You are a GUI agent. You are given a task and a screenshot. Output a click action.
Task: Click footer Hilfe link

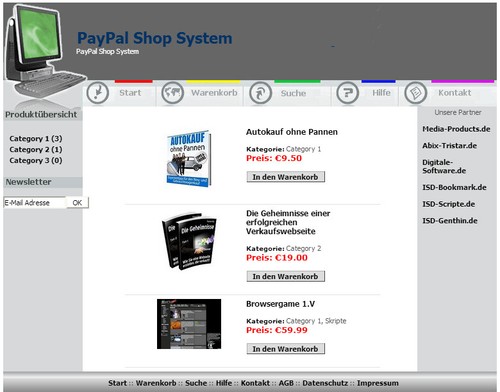pos(224,383)
